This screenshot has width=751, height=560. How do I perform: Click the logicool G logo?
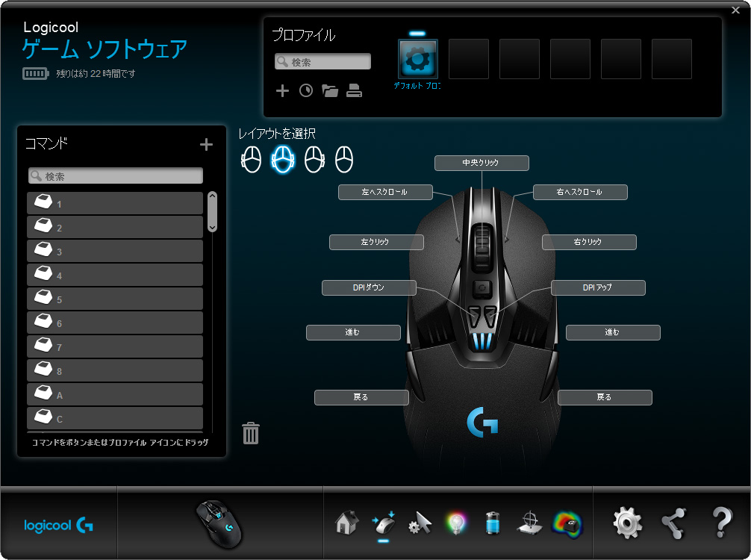click(58, 526)
